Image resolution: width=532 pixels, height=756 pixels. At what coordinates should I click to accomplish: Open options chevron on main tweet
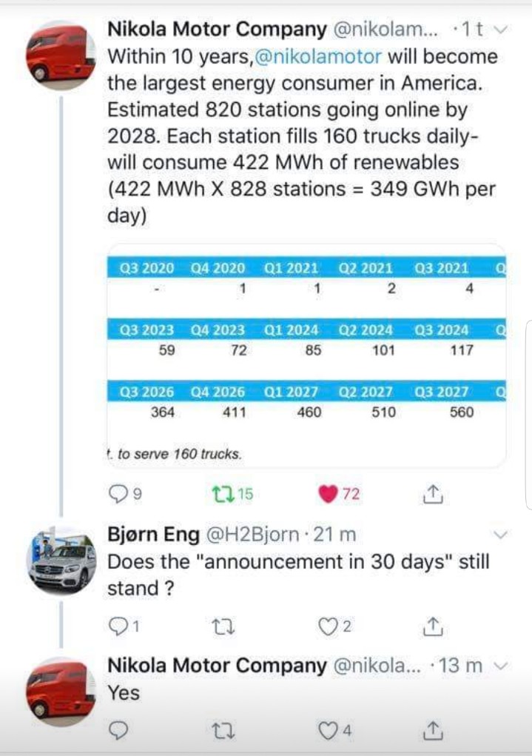[501, 30]
